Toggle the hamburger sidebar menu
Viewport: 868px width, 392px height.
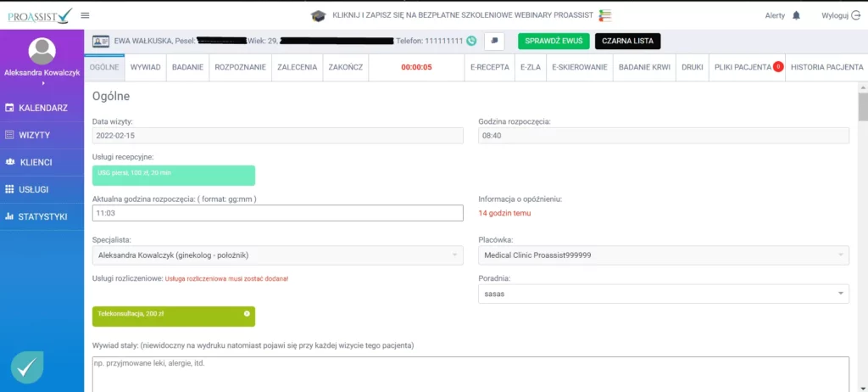point(85,15)
